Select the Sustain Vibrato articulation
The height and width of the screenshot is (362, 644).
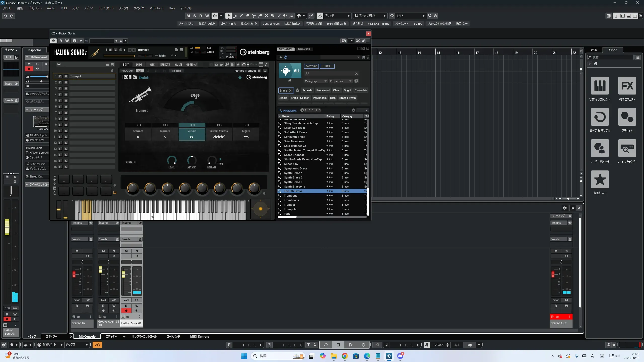tap(219, 134)
